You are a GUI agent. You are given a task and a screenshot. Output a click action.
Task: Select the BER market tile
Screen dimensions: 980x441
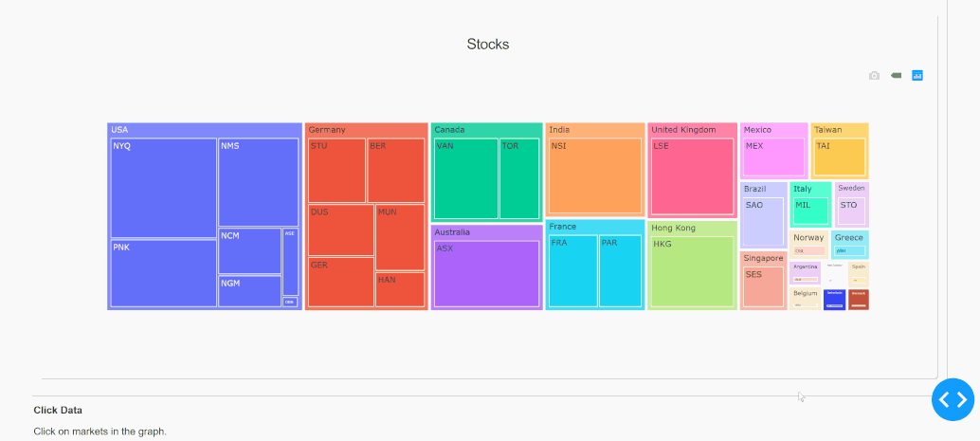[395, 170]
